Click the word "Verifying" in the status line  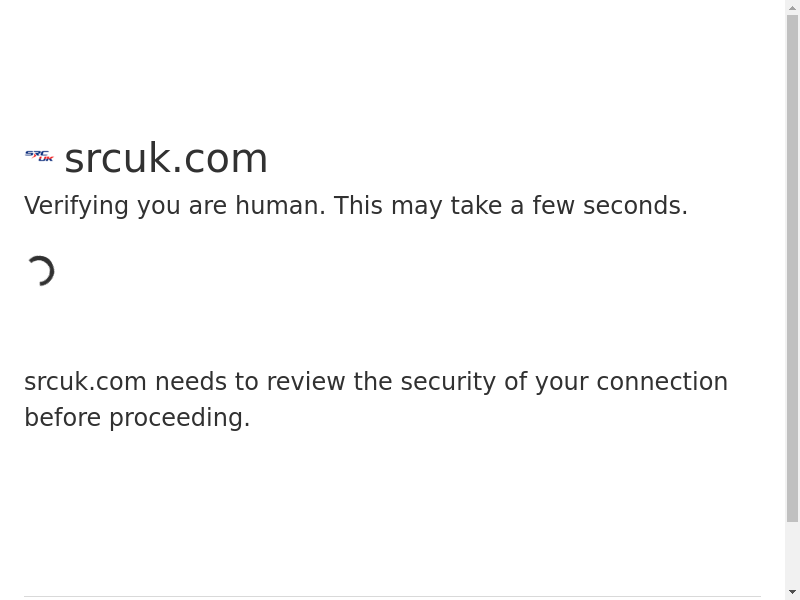[77, 206]
